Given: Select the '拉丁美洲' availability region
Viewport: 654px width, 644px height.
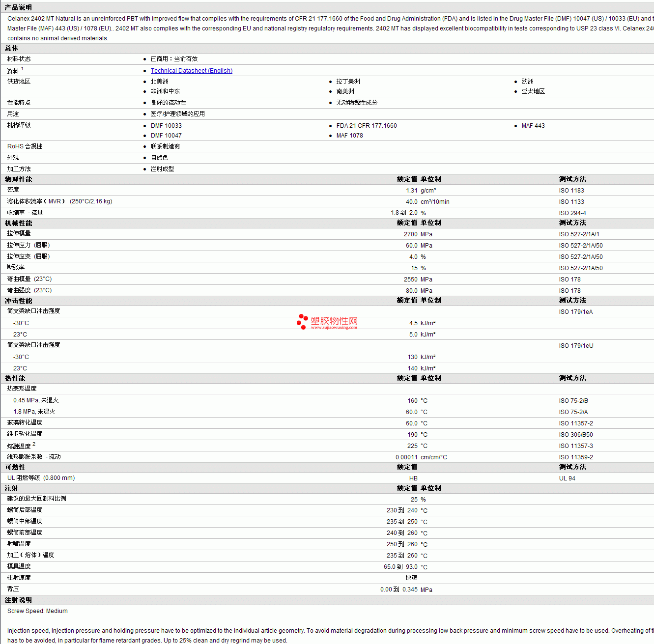Looking at the screenshot, I should 348,82.
